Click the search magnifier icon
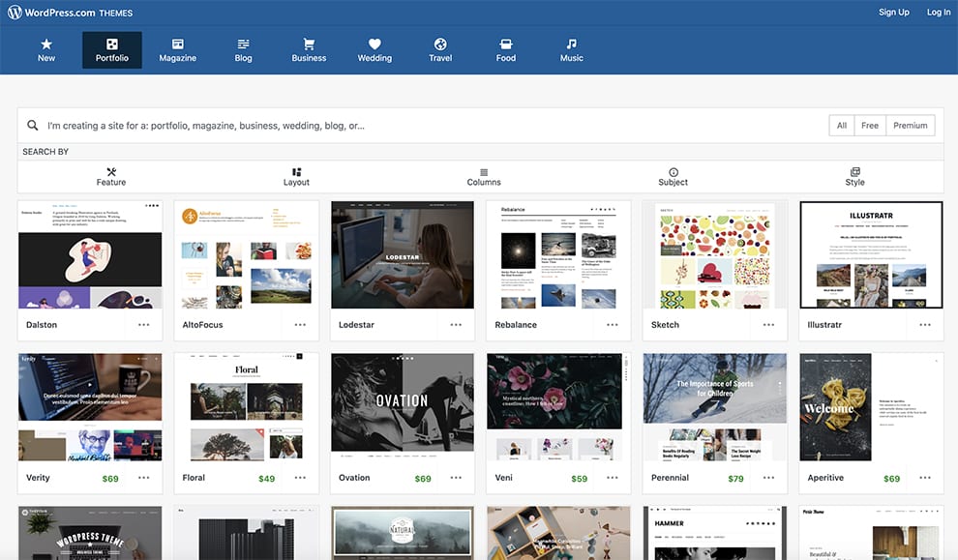This screenshot has height=560, width=958. pyautogui.click(x=32, y=125)
